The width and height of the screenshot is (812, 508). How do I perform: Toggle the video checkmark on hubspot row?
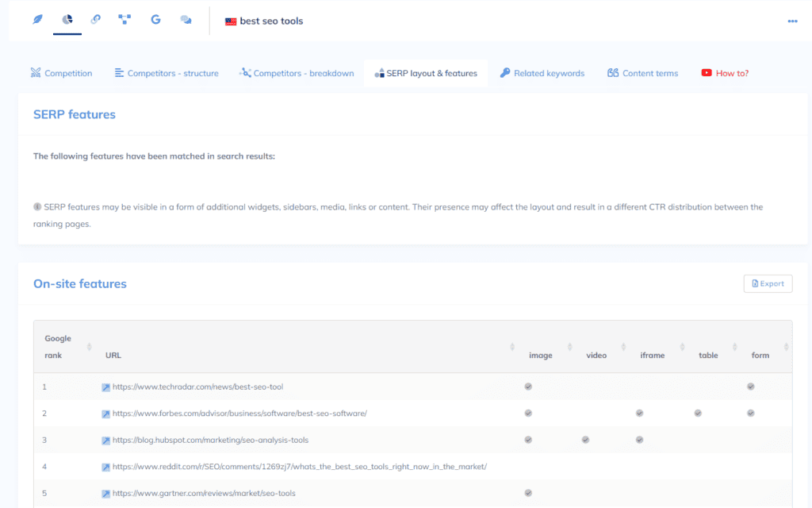585,439
